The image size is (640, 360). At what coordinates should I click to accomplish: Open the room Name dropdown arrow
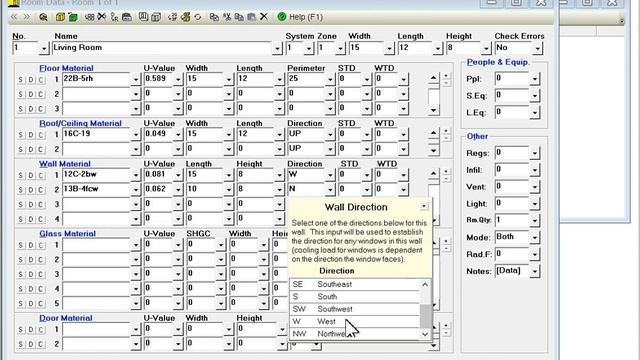(277, 48)
